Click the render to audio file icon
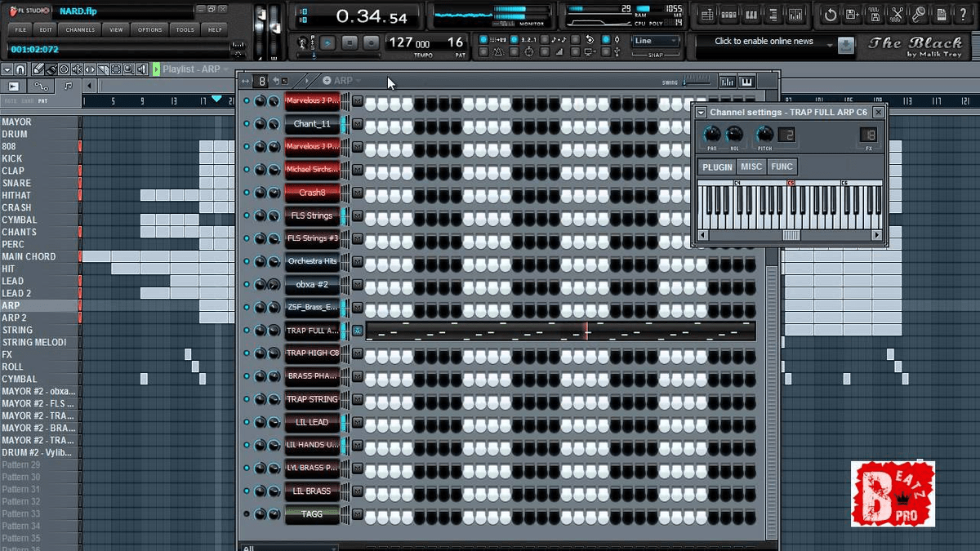 (x=875, y=15)
